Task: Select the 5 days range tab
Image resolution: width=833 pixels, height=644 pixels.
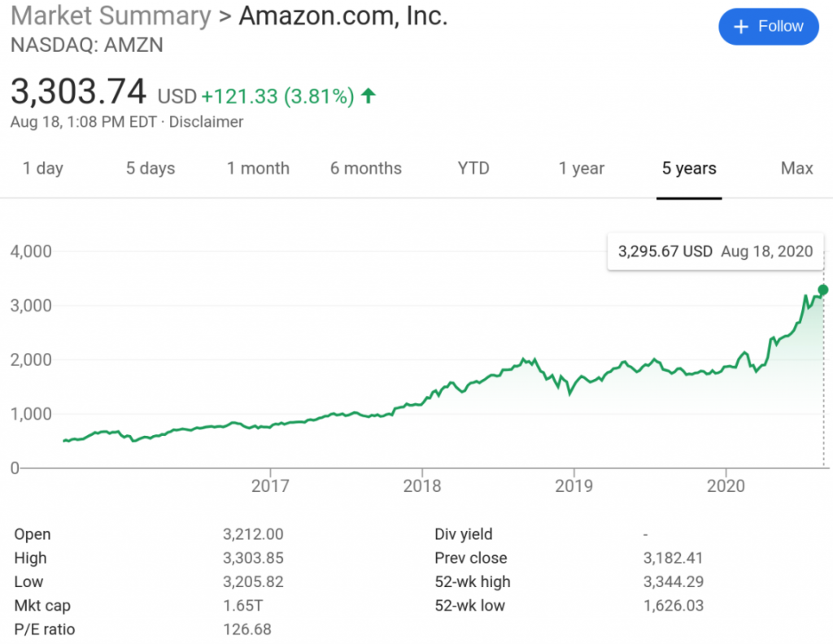Action: point(150,168)
